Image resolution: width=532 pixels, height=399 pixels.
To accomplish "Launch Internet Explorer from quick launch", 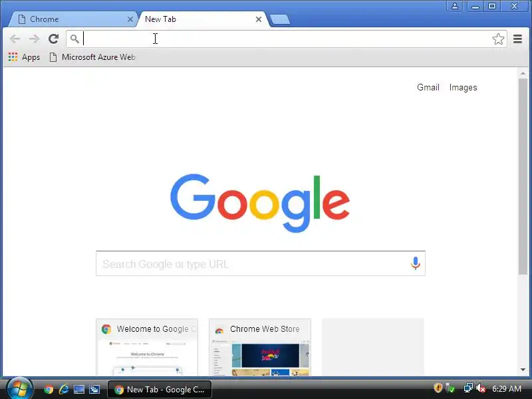I will [x=63, y=389].
